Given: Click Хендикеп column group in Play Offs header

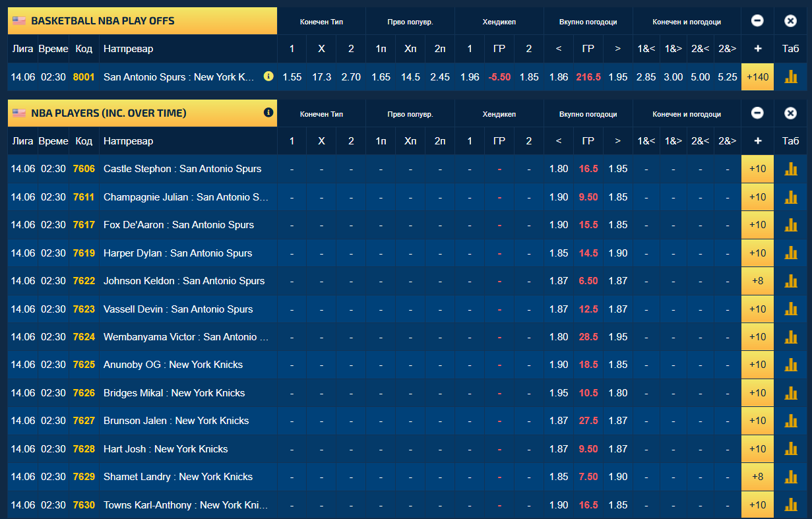Looking at the screenshot, I should click(499, 22).
